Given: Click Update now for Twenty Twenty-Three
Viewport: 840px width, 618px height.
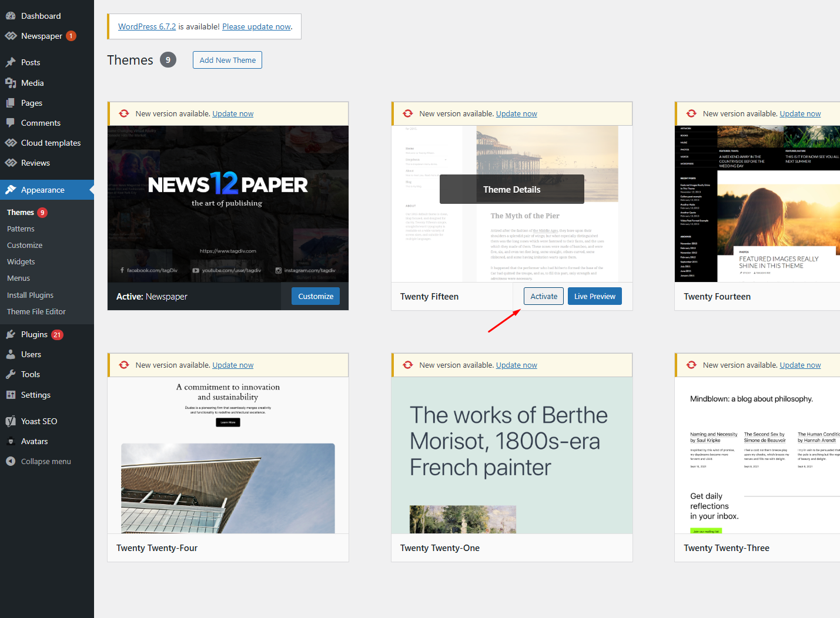Looking at the screenshot, I should pyautogui.click(x=800, y=365).
